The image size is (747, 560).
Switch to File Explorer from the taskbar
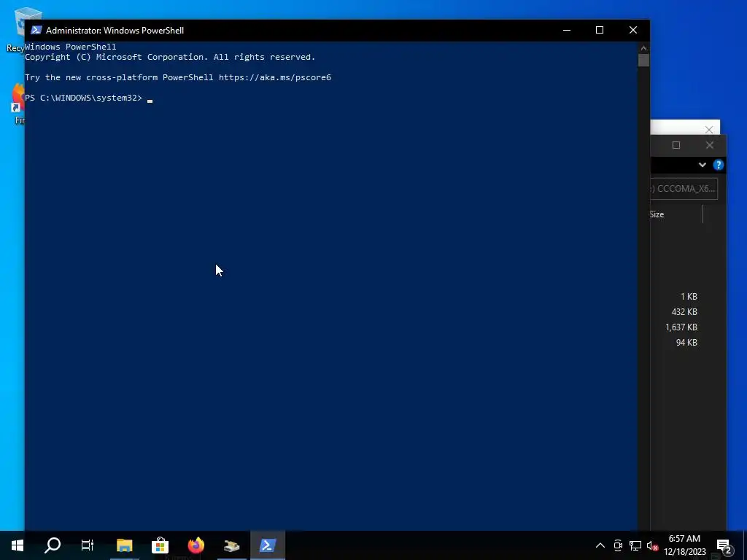tap(124, 545)
